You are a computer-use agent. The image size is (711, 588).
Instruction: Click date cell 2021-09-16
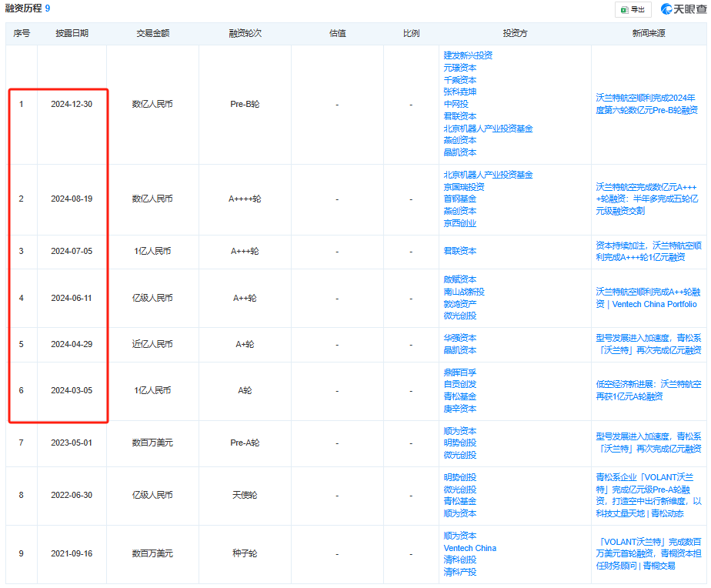[72, 553]
